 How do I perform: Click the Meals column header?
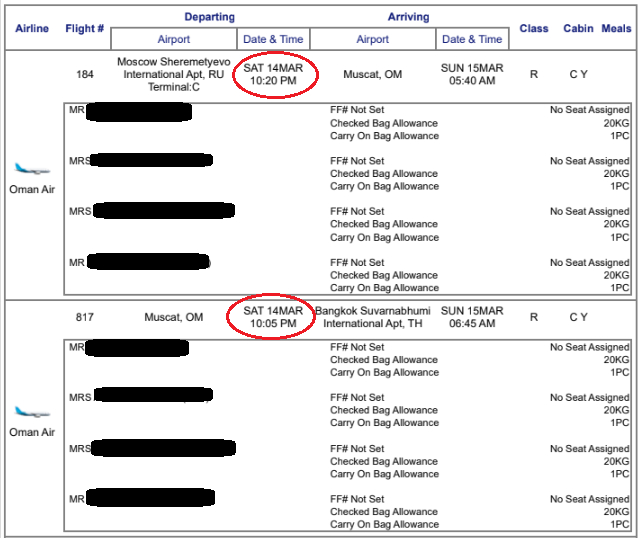click(616, 28)
